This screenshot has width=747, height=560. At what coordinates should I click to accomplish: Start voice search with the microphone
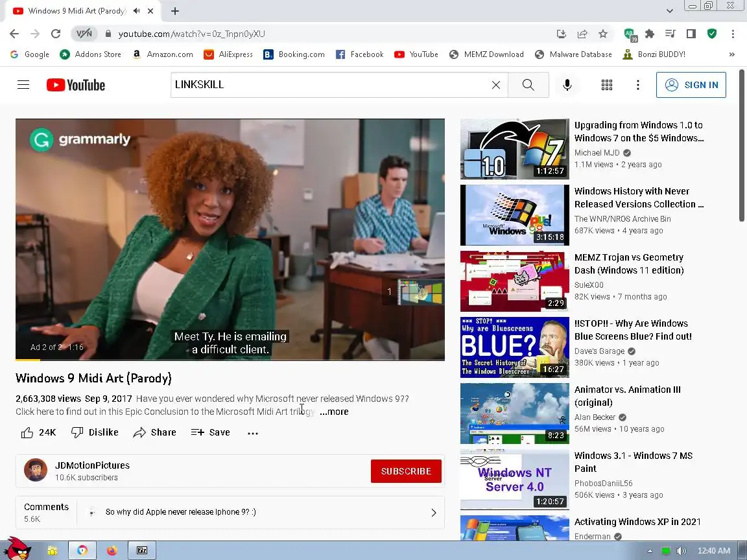(567, 85)
